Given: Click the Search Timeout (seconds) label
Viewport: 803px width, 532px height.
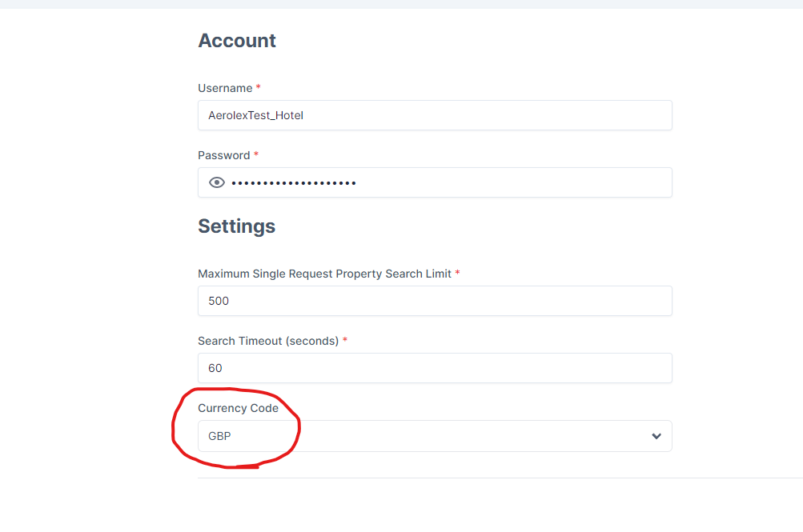Looking at the screenshot, I should coord(268,341).
